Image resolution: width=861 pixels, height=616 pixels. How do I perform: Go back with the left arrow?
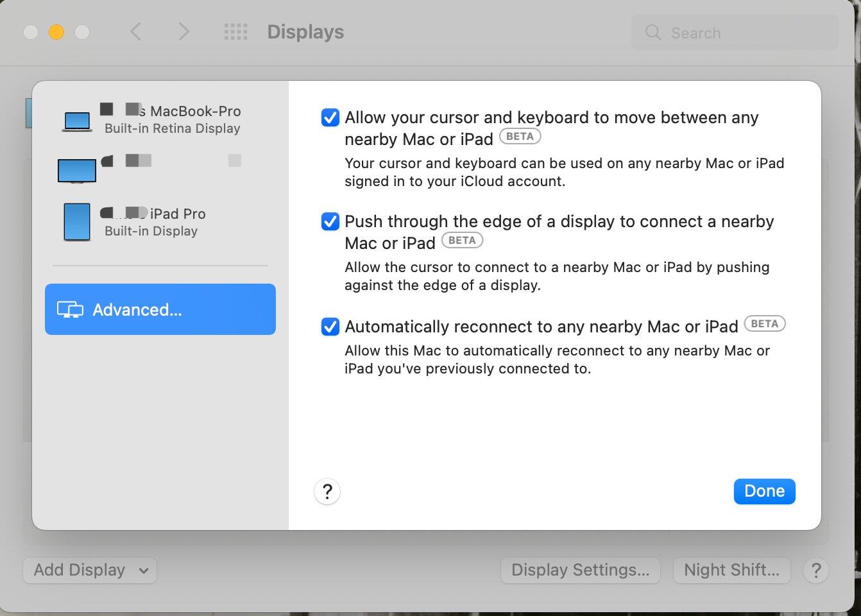pos(136,31)
